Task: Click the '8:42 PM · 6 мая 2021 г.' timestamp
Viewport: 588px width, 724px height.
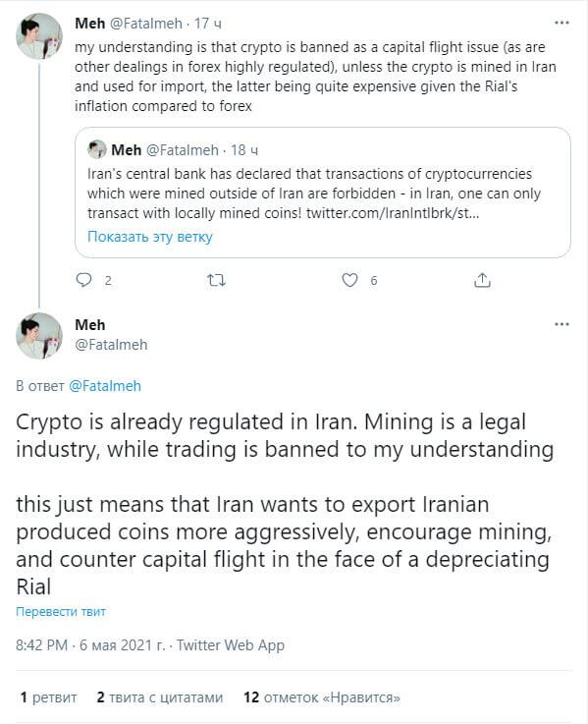Action: pyautogui.click(x=90, y=645)
